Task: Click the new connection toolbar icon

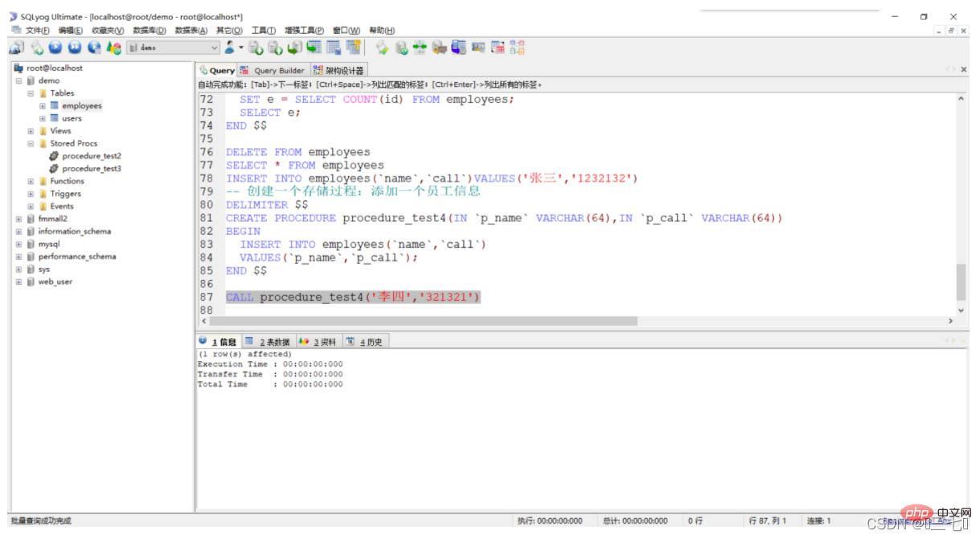Action: pyautogui.click(x=16, y=47)
